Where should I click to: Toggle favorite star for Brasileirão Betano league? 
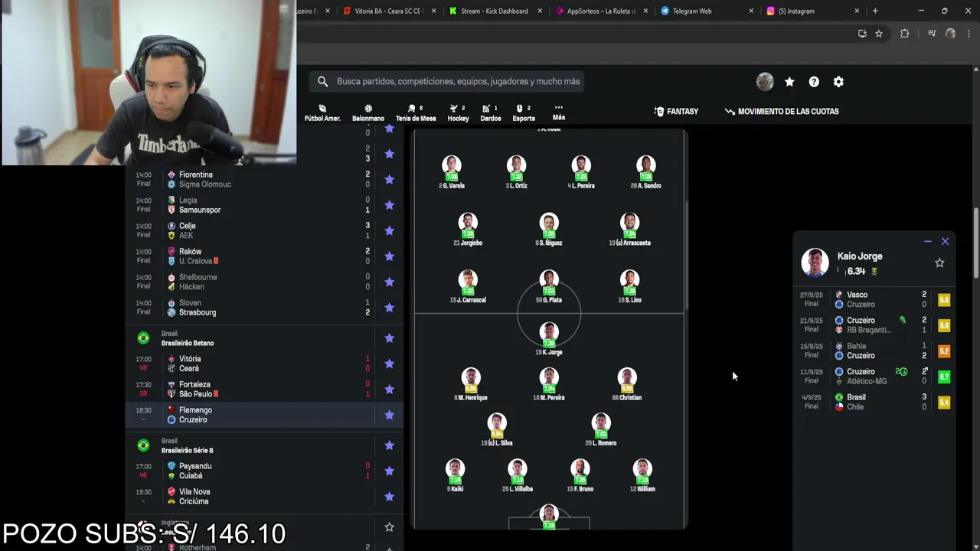[x=389, y=338]
